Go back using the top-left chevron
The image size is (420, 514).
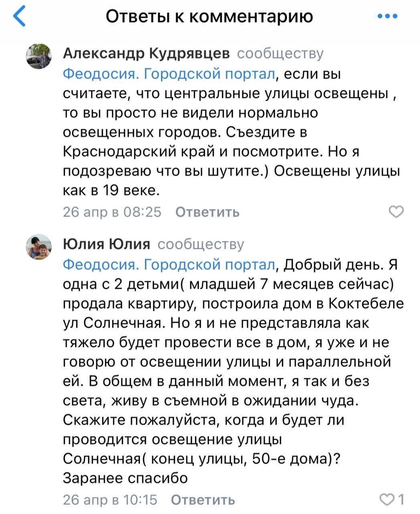pos(20,17)
